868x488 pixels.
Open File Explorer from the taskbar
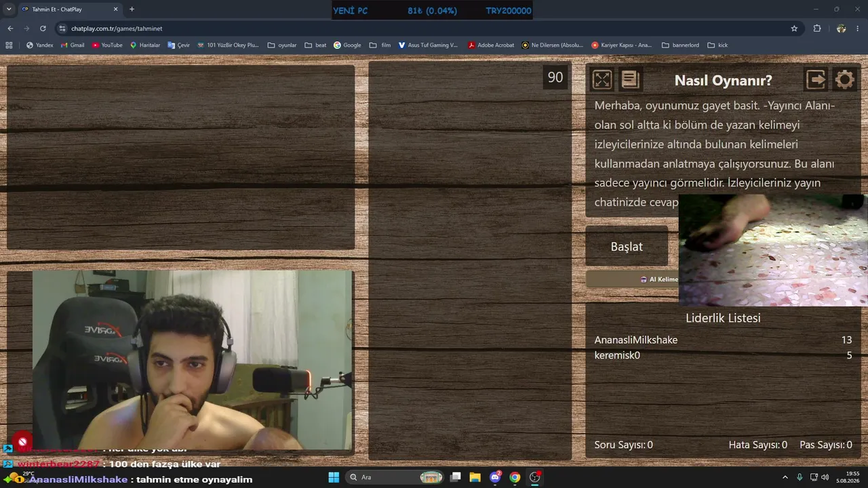pyautogui.click(x=475, y=477)
